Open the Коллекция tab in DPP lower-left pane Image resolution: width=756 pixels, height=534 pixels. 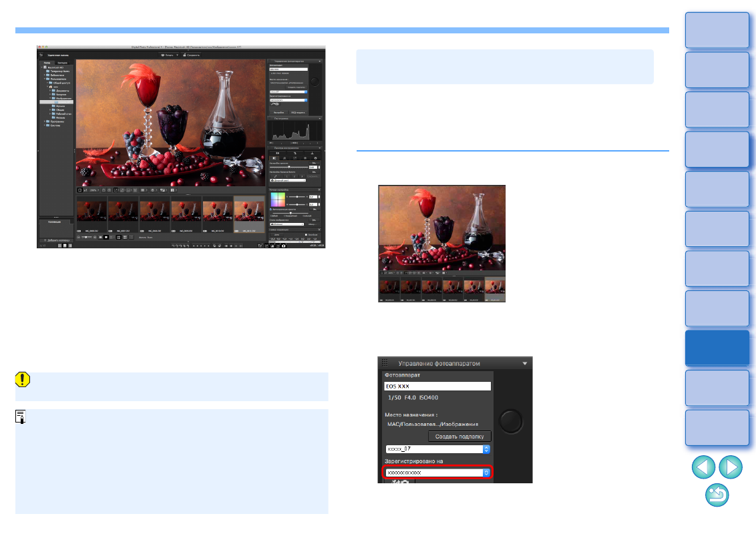coord(55,222)
